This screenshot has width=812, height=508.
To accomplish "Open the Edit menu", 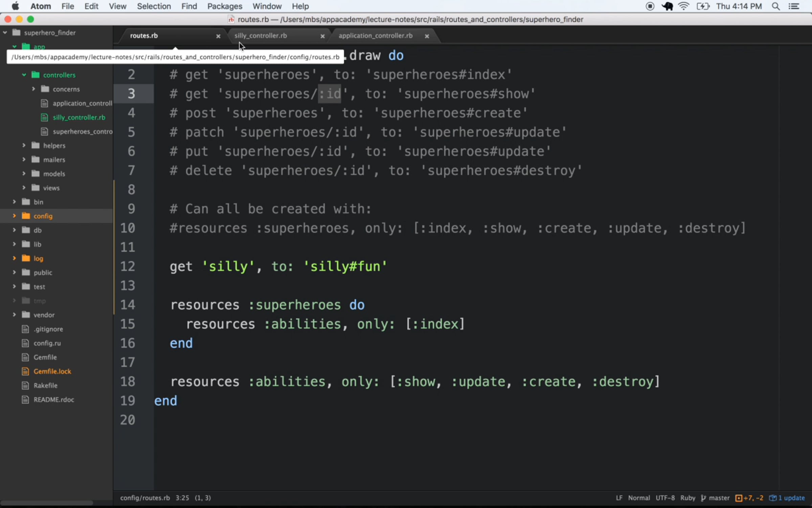I will (91, 6).
